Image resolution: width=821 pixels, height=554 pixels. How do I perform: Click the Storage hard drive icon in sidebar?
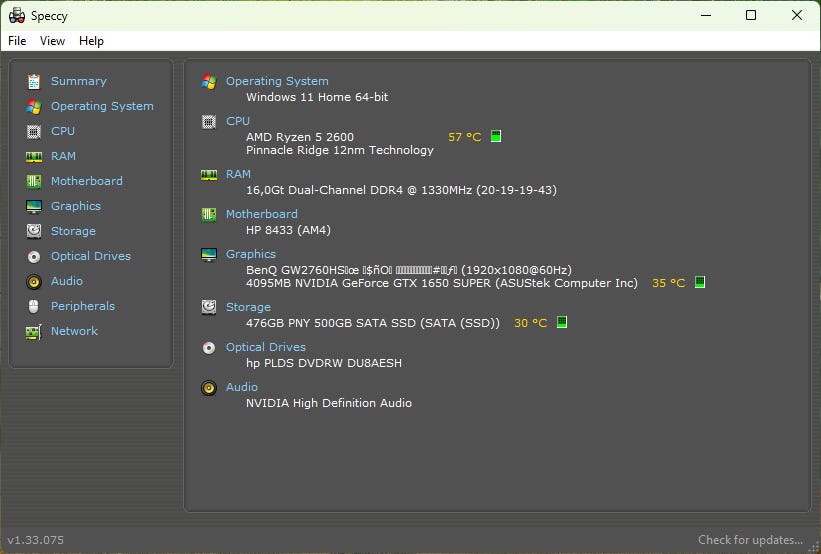point(34,231)
